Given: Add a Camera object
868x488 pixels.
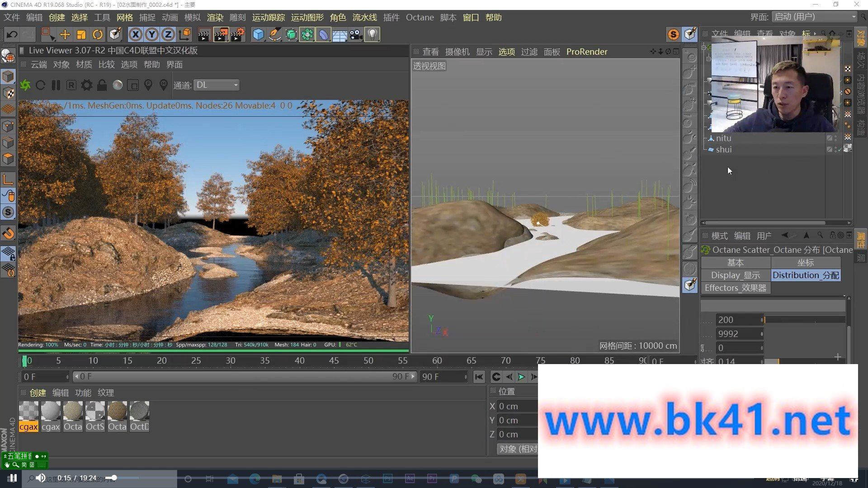Looking at the screenshot, I should (x=356, y=34).
